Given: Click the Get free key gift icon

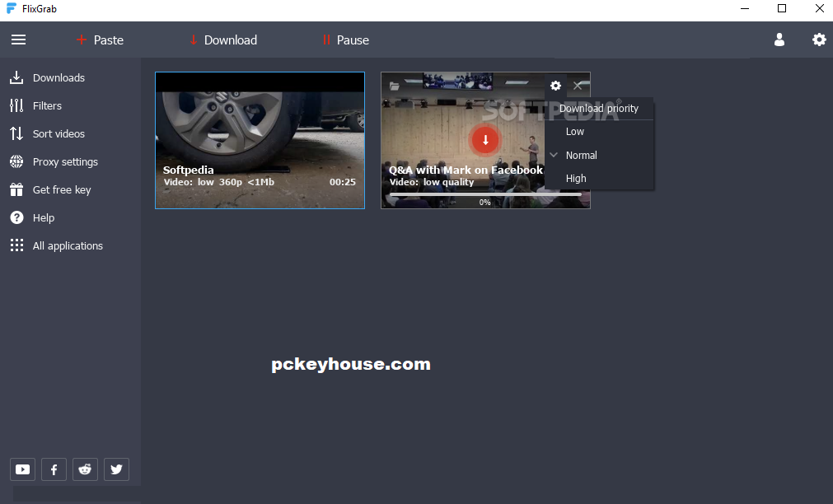Looking at the screenshot, I should coord(16,189).
